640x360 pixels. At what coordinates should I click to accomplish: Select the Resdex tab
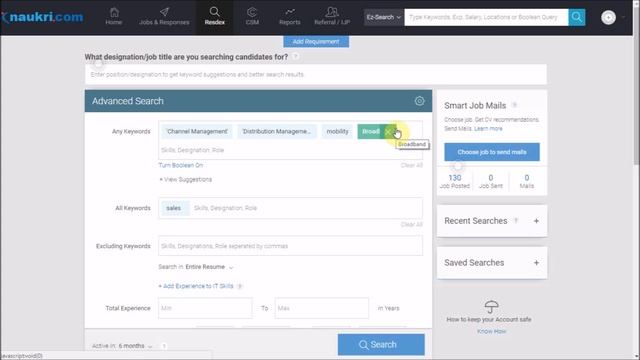click(x=215, y=17)
